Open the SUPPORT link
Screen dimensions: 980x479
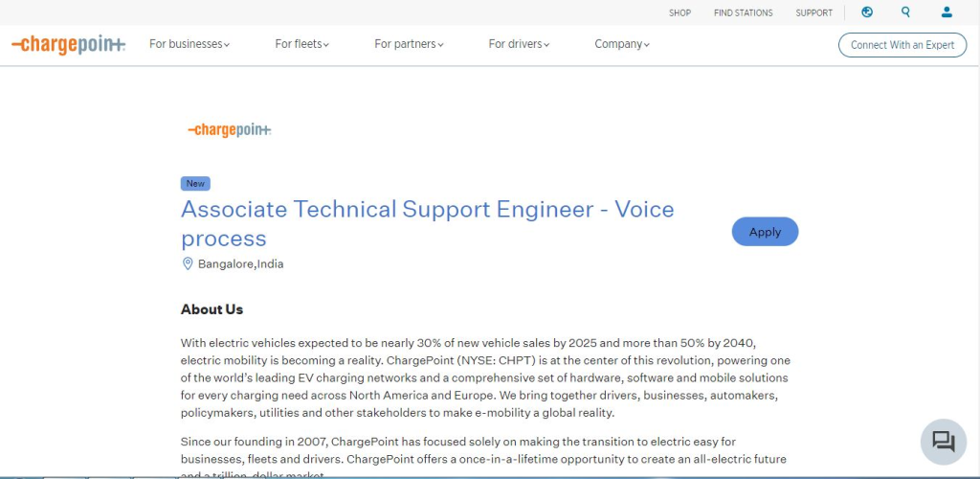tap(813, 12)
